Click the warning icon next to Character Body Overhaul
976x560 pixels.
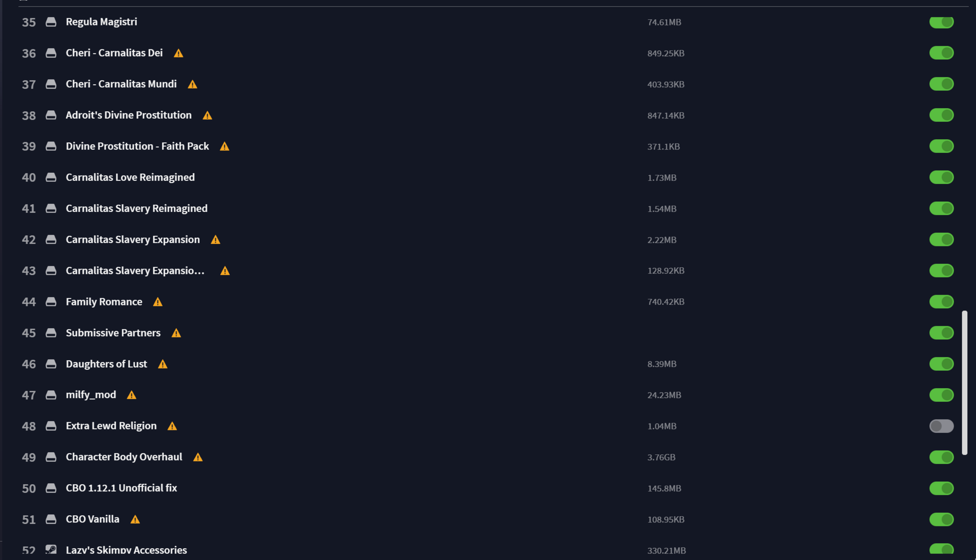(x=198, y=457)
